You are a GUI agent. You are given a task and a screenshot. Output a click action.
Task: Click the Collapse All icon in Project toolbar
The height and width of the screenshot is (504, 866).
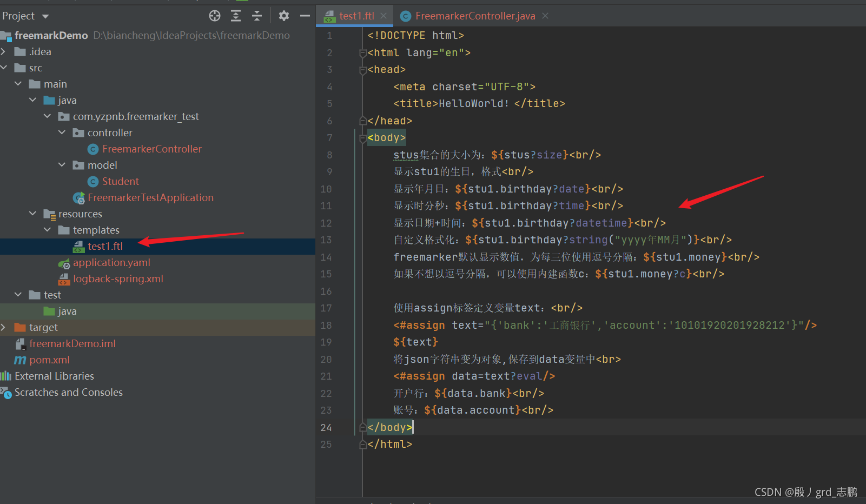(x=257, y=16)
